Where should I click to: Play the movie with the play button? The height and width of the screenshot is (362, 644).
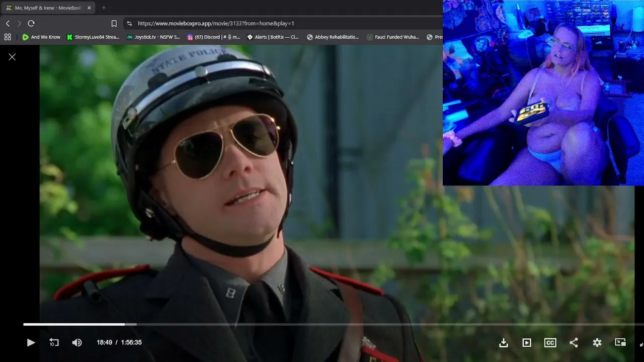point(31,342)
